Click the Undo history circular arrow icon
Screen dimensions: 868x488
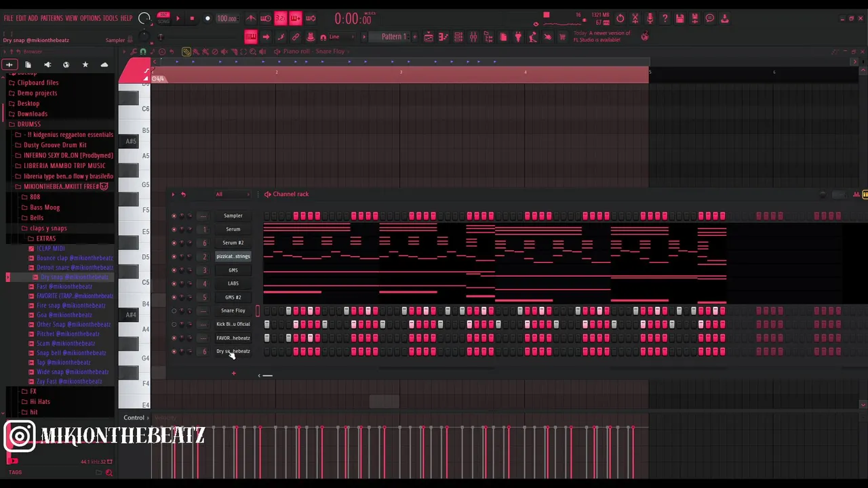[x=620, y=18]
